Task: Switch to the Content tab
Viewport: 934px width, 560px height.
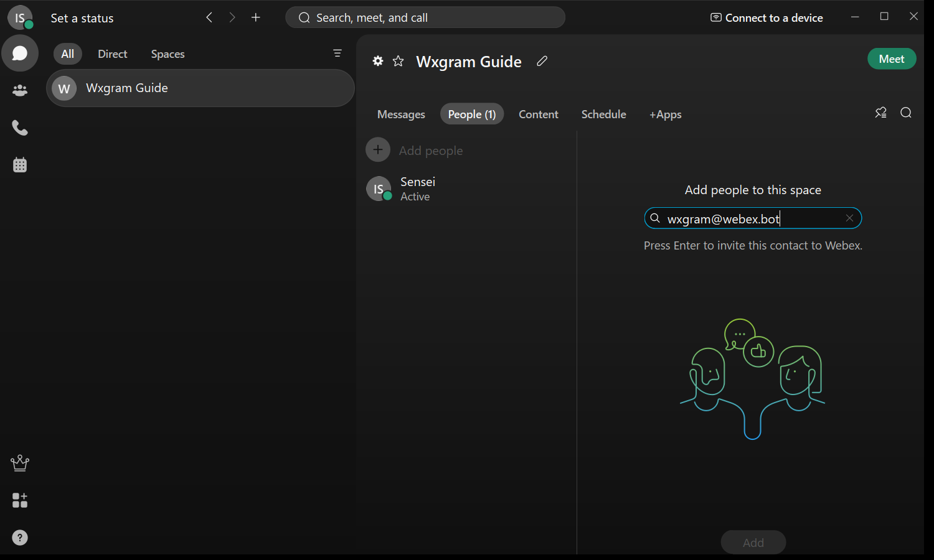Action: coord(539,114)
